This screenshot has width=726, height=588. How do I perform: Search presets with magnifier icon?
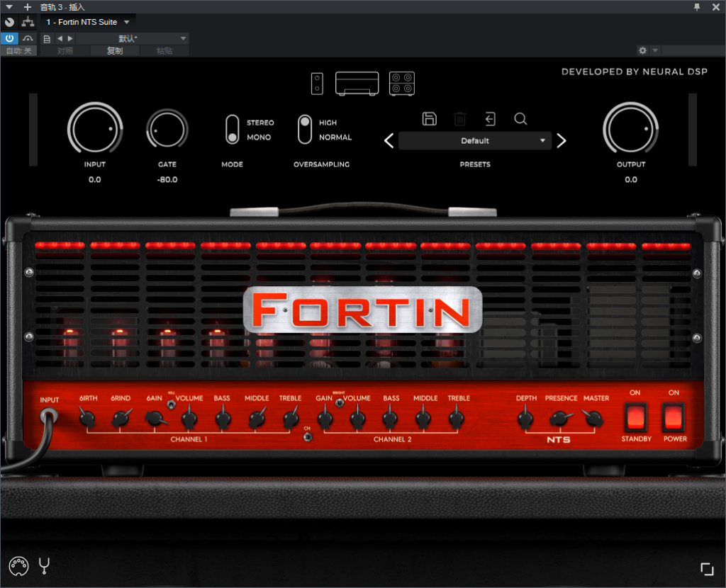pos(520,119)
